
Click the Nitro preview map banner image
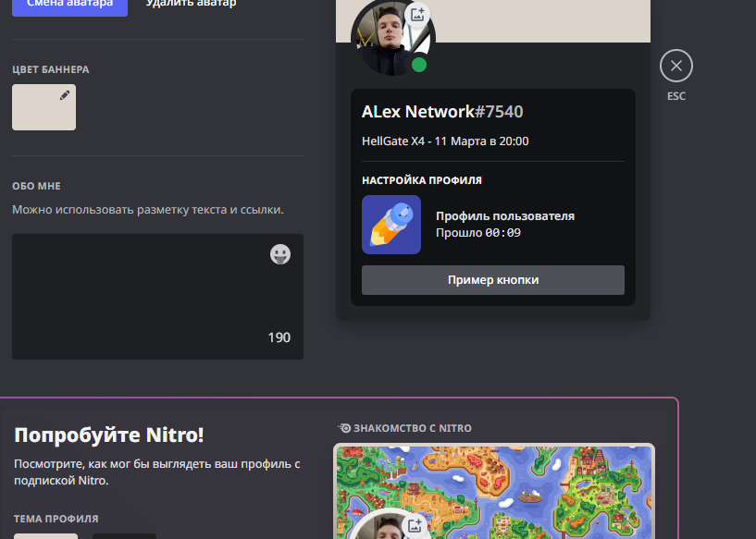point(494,491)
